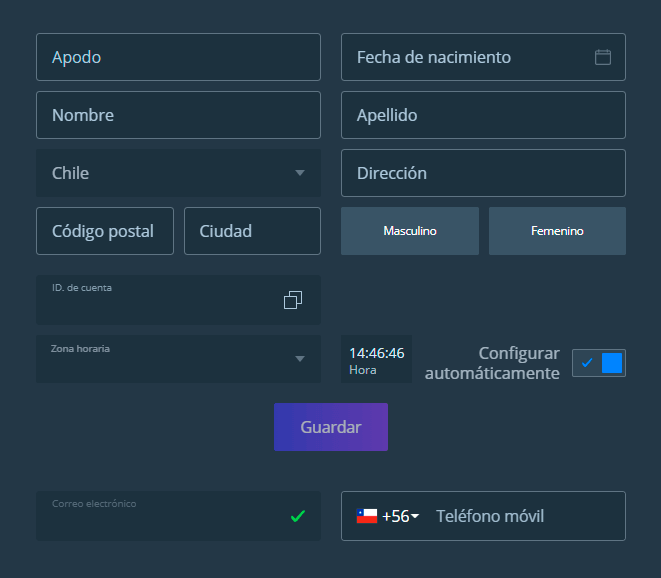Select the Femenino gender option
This screenshot has width=661, height=578.
click(x=557, y=231)
